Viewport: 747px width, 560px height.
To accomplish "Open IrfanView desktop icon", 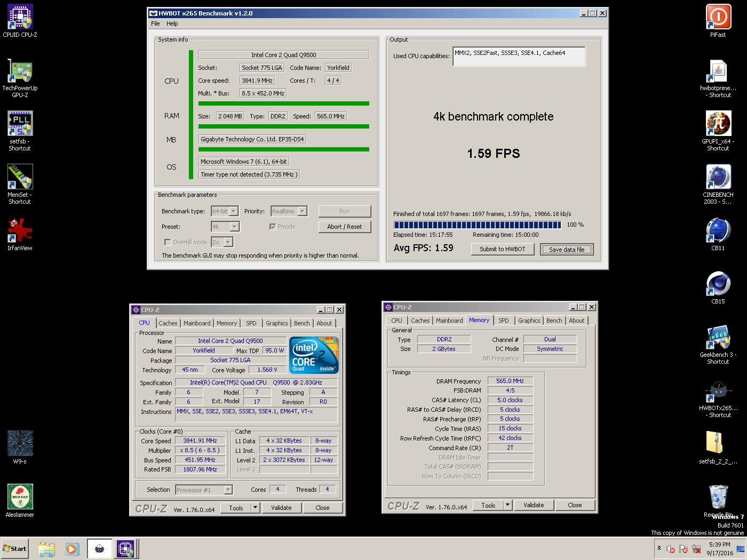I will 20,235.
